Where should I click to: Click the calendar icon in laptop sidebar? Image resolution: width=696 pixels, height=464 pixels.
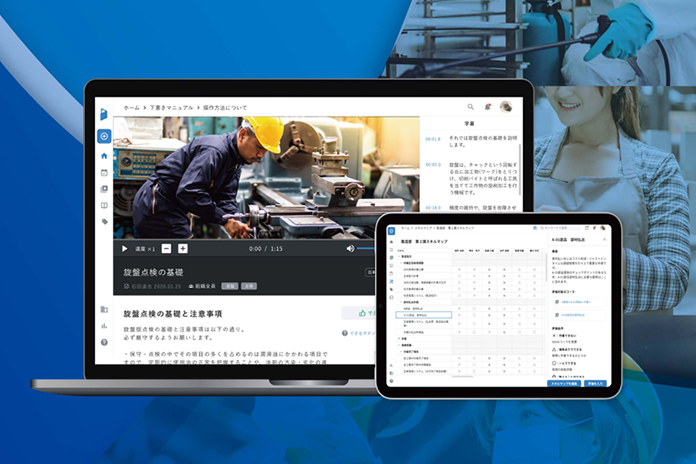pyautogui.click(x=104, y=172)
